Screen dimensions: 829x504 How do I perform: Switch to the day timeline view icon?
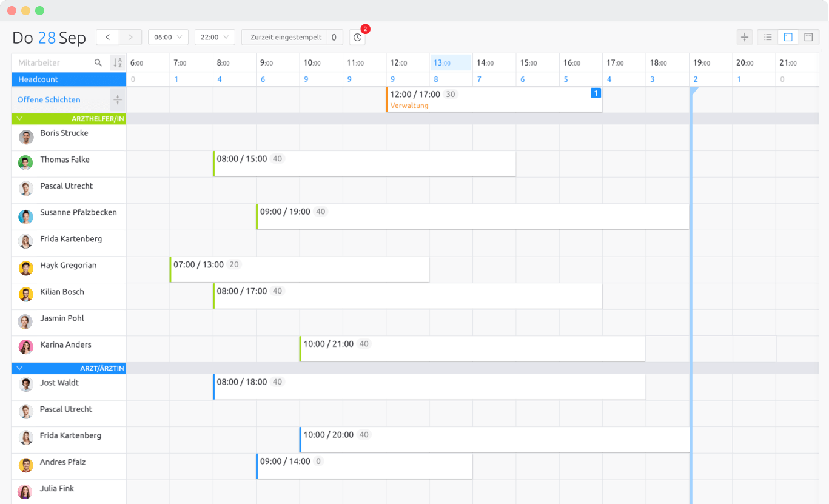point(788,37)
